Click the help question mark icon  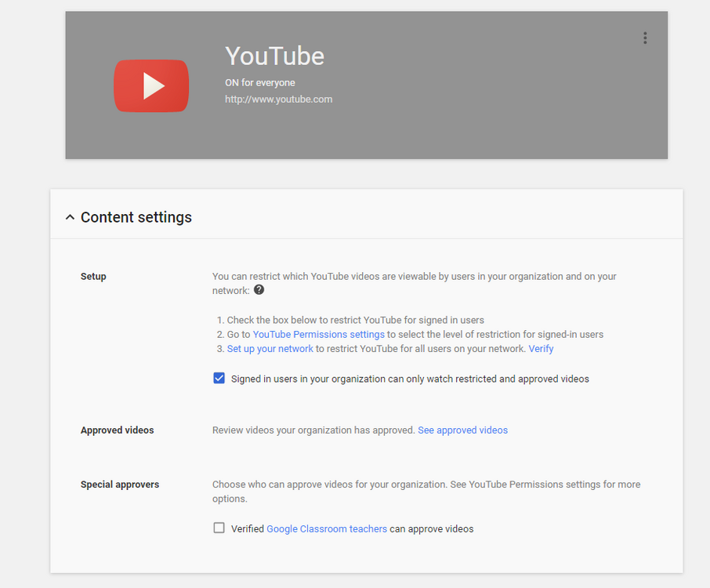click(259, 290)
